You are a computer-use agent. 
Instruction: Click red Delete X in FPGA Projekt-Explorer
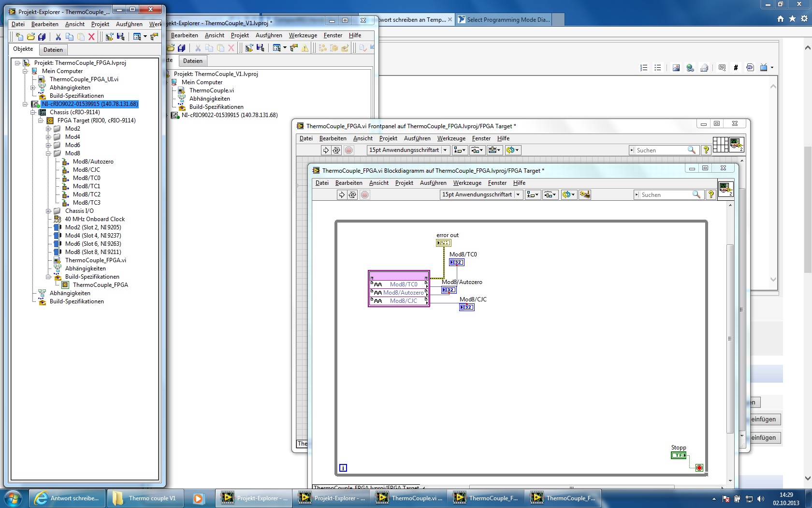(x=91, y=36)
